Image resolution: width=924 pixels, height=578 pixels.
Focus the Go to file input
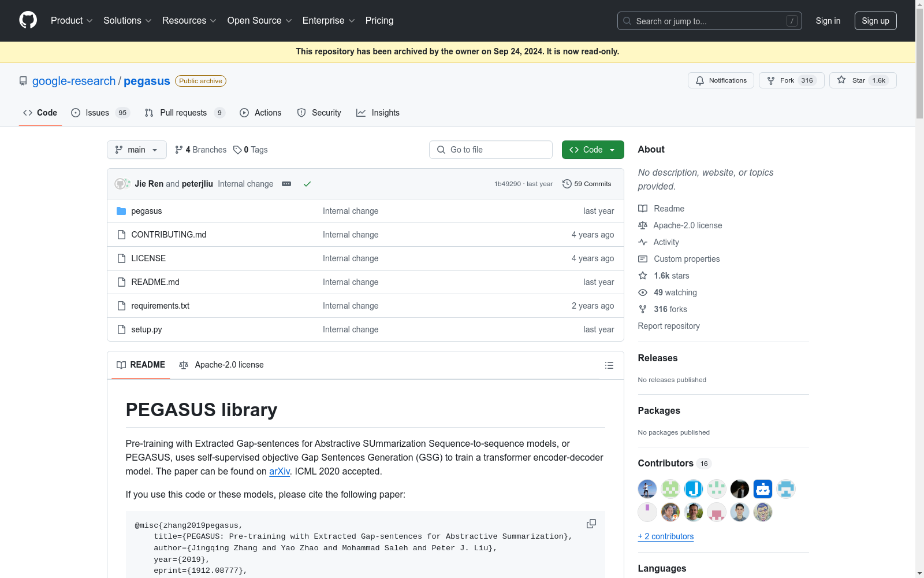point(491,150)
